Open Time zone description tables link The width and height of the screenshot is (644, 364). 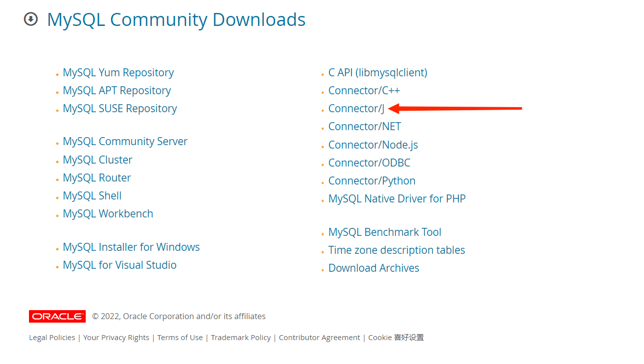click(397, 250)
